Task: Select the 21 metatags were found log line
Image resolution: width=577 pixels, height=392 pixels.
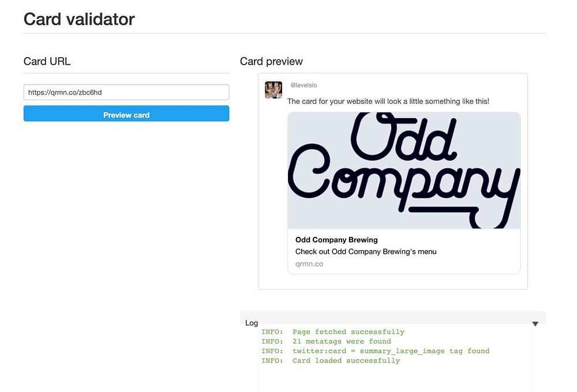Action: (326, 341)
